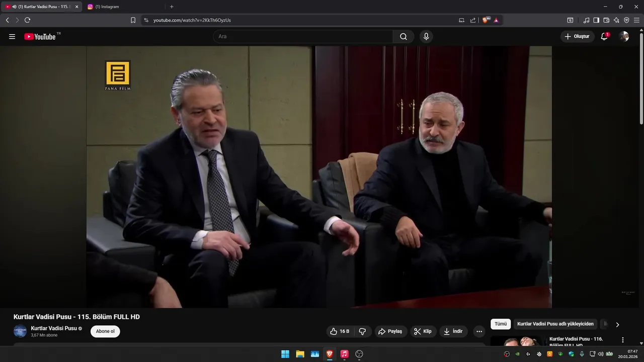This screenshot has height=362, width=644.
Task: Switch to the Instagram browser tab
Action: coord(123,7)
